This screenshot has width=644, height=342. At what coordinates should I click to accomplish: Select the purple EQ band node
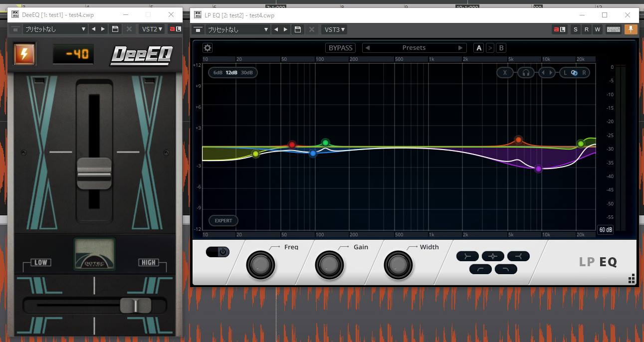tap(538, 169)
